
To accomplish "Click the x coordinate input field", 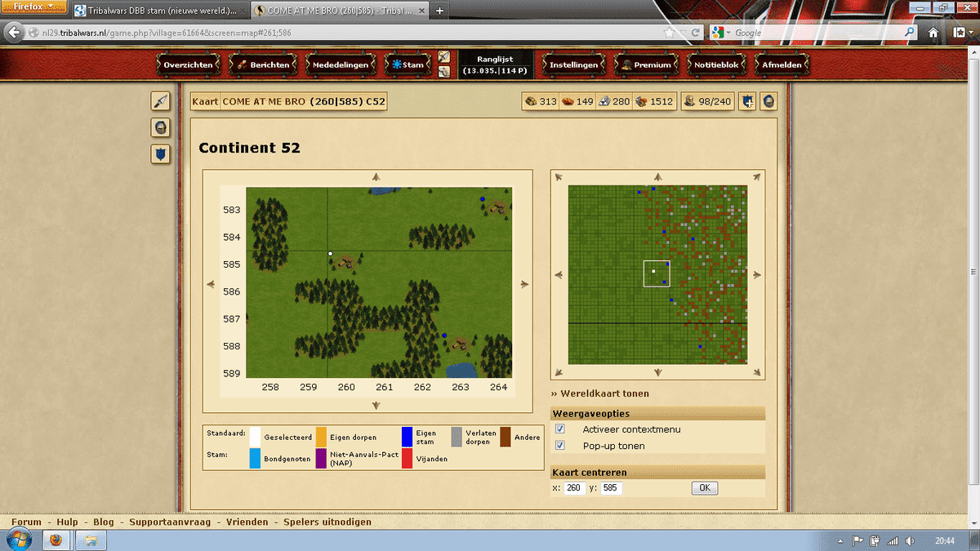I will click(574, 488).
